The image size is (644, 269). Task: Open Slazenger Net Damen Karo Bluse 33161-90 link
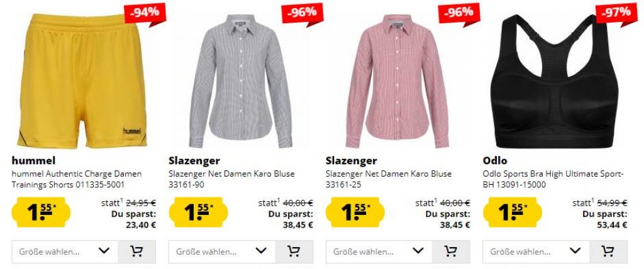pyautogui.click(x=231, y=180)
